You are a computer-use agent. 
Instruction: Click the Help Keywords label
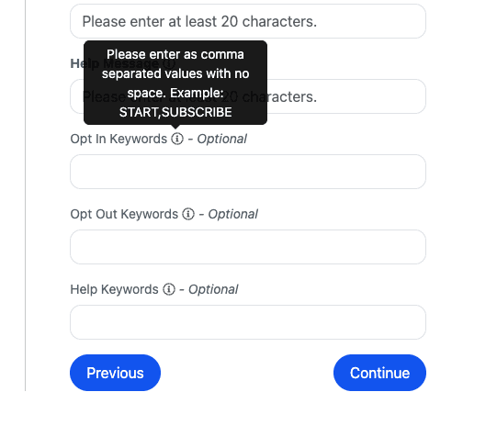tap(114, 289)
